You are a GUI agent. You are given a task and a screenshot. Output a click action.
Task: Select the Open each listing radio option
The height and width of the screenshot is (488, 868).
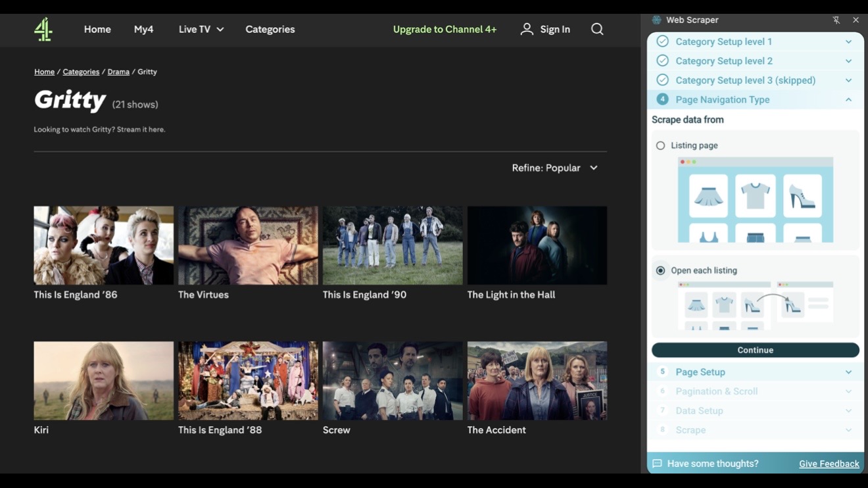pyautogui.click(x=661, y=270)
